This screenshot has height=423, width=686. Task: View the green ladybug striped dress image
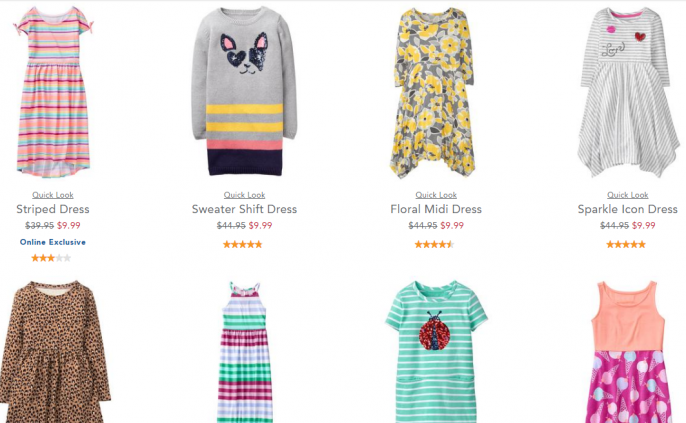pos(436,352)
